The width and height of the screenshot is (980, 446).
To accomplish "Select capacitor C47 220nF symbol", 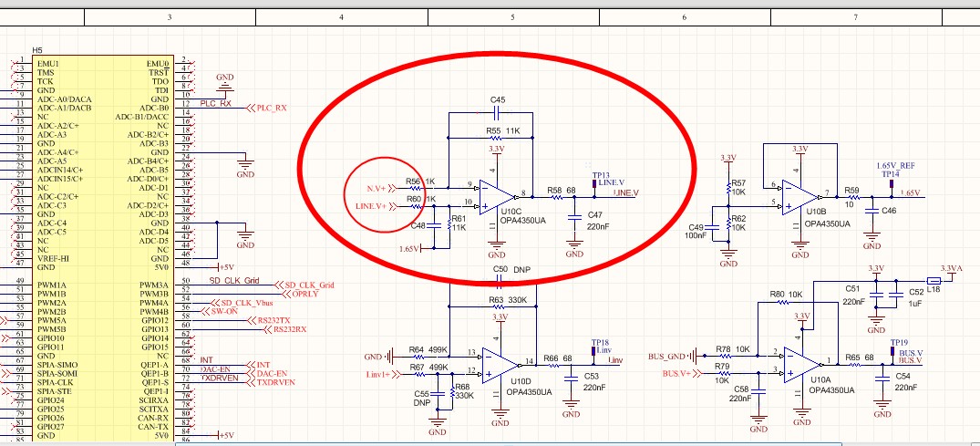I will point(574,218).
